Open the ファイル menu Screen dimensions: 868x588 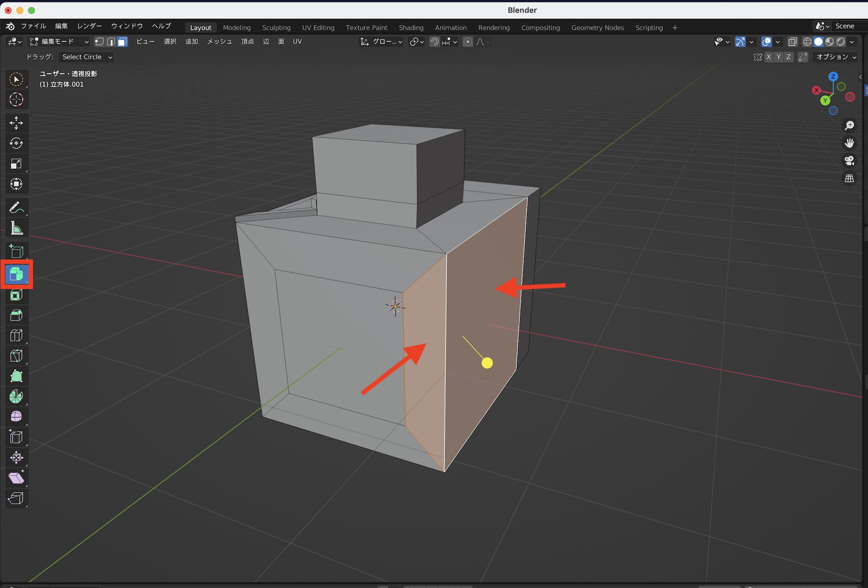[33, 26]
